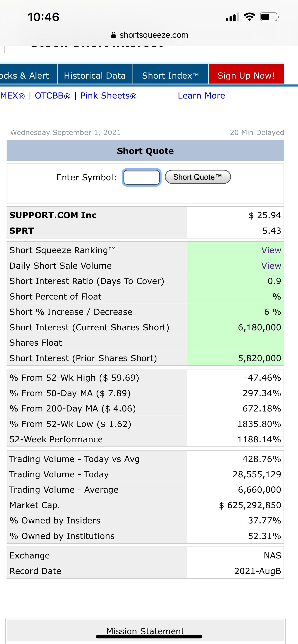This screenshot has height=644, width=298.
Task: Focus the Enter Symbol input field
Action: [x=141, y=177]
